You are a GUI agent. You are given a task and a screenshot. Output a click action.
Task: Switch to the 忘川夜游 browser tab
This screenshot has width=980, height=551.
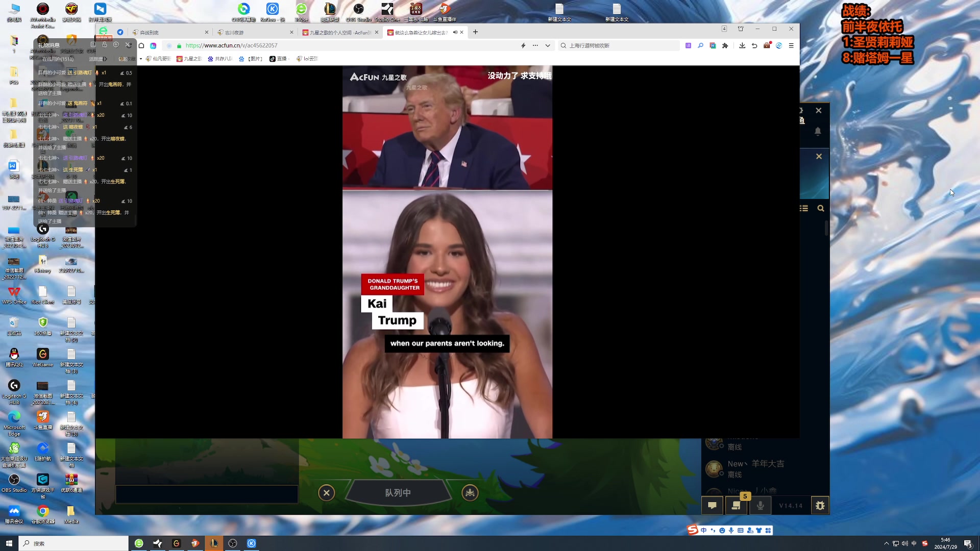(255, 32)
